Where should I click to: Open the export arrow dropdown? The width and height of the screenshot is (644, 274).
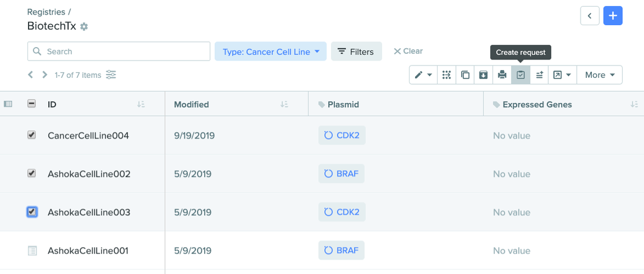click(562, 75)
